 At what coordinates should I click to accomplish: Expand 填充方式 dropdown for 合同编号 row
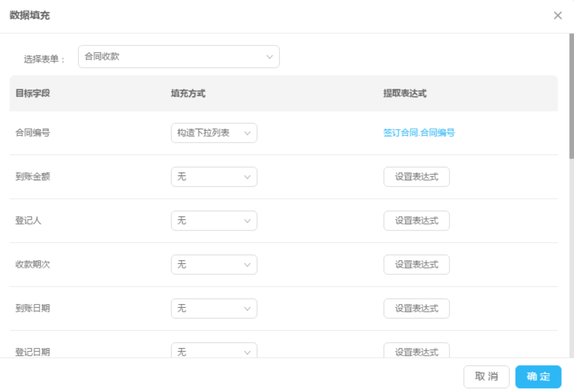click(x=214, y=133)
